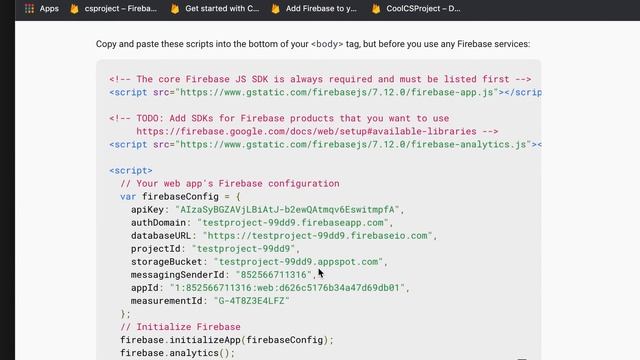Click the setup#available-libraries URL line

pyautogui.click(x=317, y=131)
